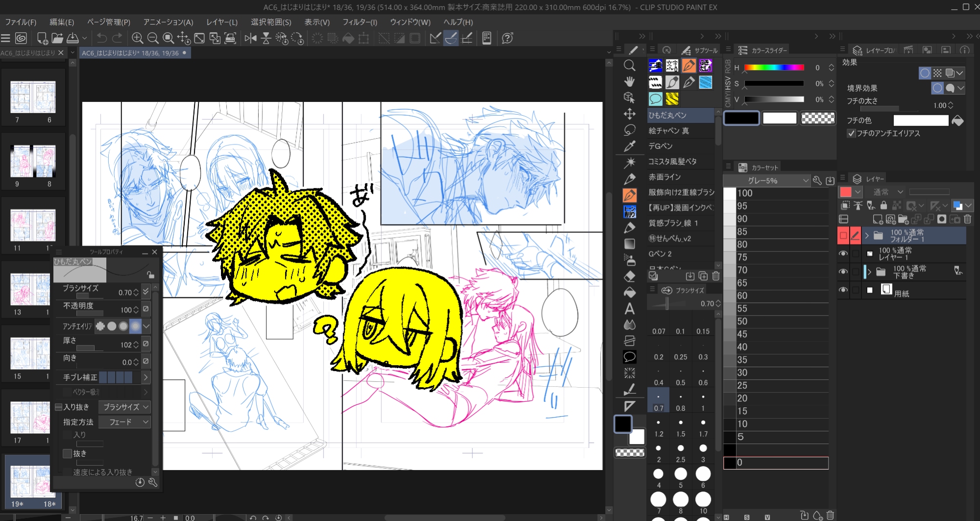
Task: Click the Flip horizontal toolbar icon
Action: [x=250, y=38]
